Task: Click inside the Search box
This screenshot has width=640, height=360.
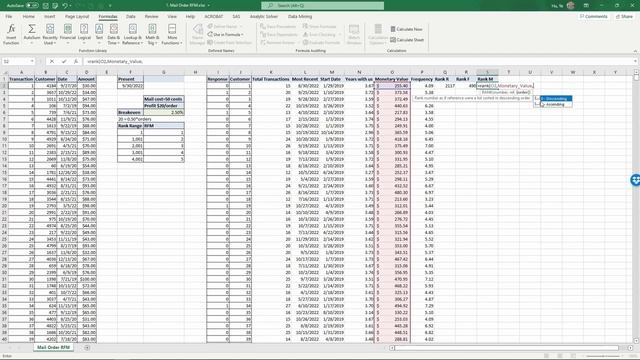Action: click(x=322, y=5)
